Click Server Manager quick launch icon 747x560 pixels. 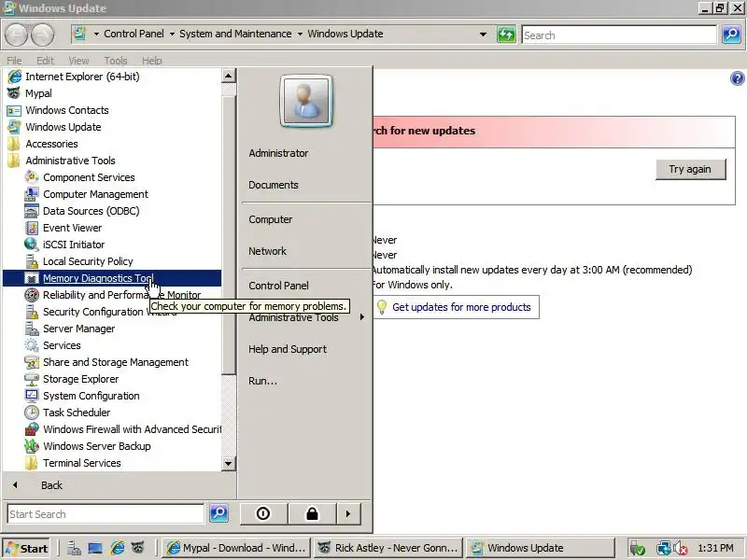point(74,548)
